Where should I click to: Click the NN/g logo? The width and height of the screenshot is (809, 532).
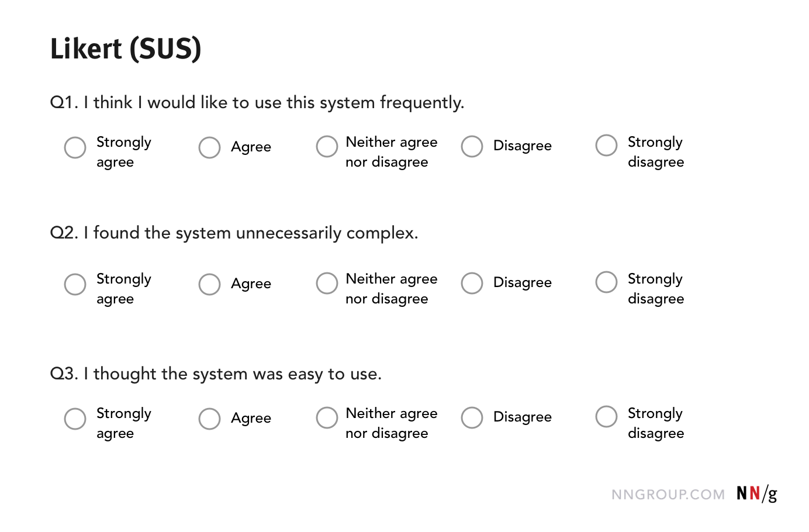click(x=757, y=494)
